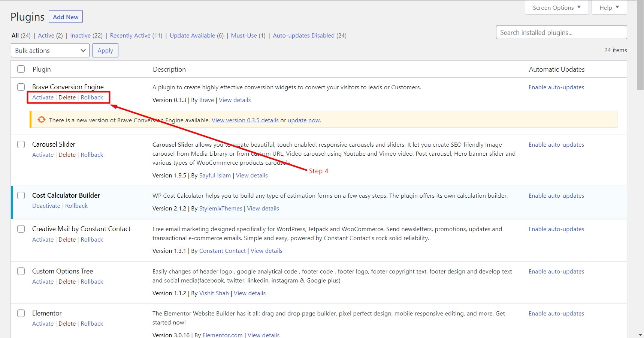The width and height of the screenshot is (644, 338).
Task: Toggle select-all plugins checkbox in header
Action: tap(21, 69)
